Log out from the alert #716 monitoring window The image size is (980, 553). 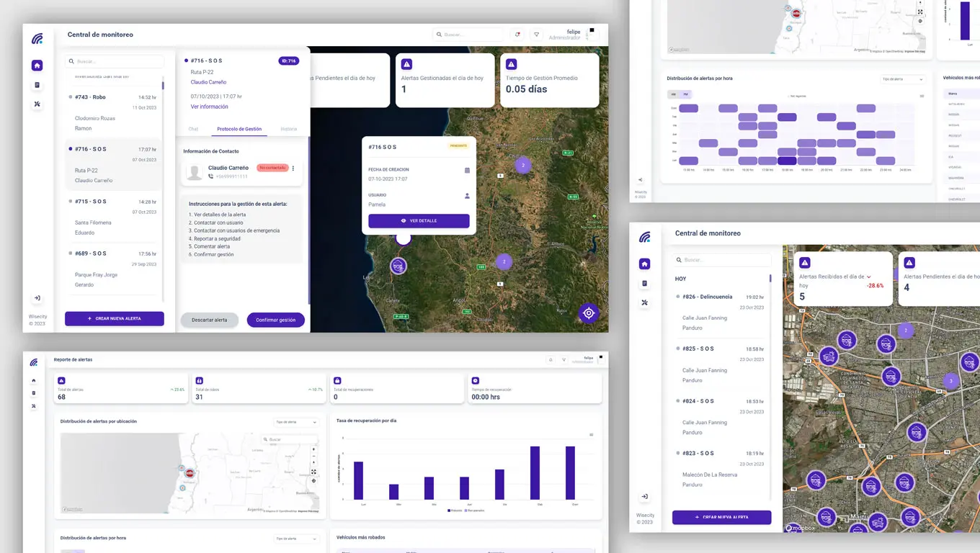(37, 298)
